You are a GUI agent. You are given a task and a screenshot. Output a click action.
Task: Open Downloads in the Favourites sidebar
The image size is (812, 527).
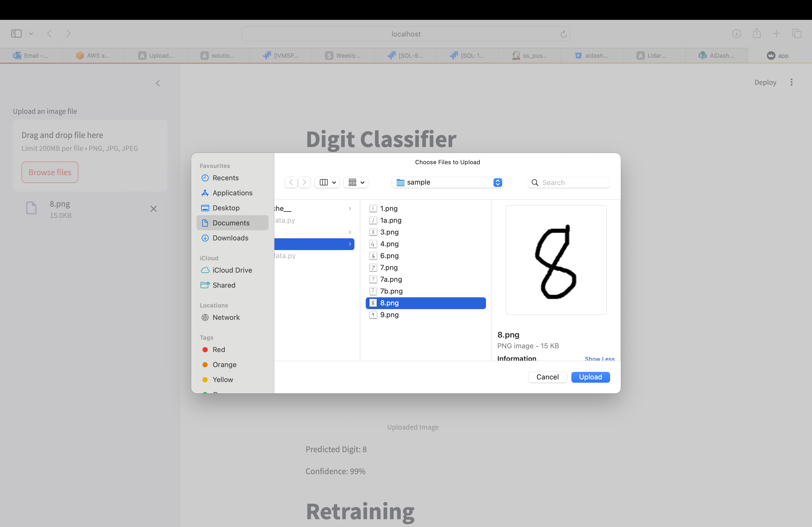pos(230,238)
